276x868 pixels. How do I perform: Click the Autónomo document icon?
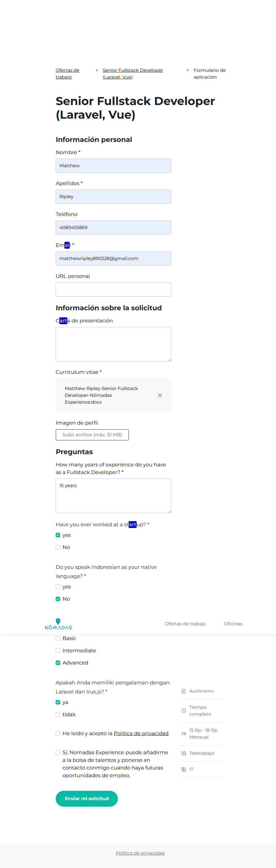click(x=184, y=691)
